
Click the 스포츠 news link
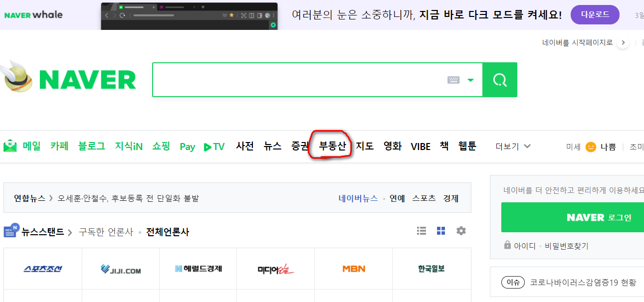coord(424,198)
